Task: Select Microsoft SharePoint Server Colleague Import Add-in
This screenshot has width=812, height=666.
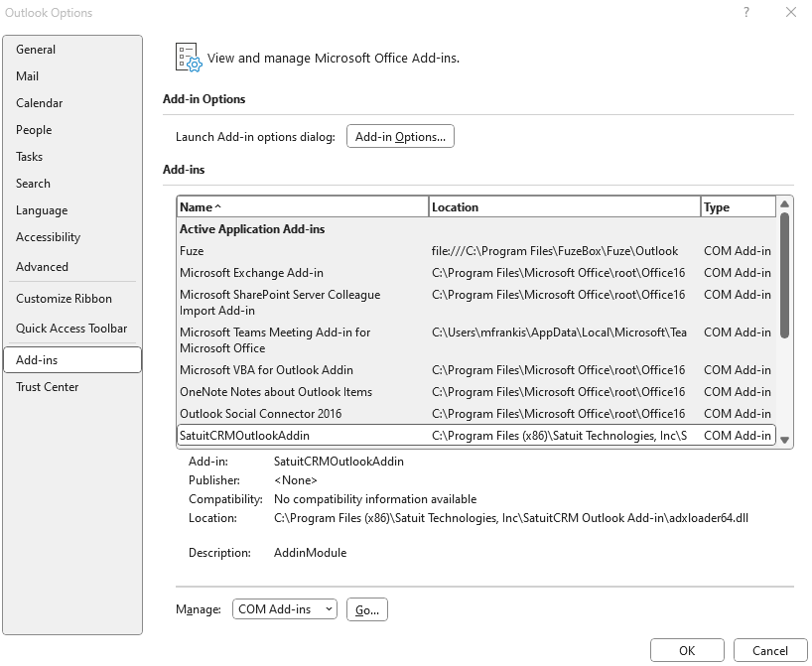Action: click(476, 303)
